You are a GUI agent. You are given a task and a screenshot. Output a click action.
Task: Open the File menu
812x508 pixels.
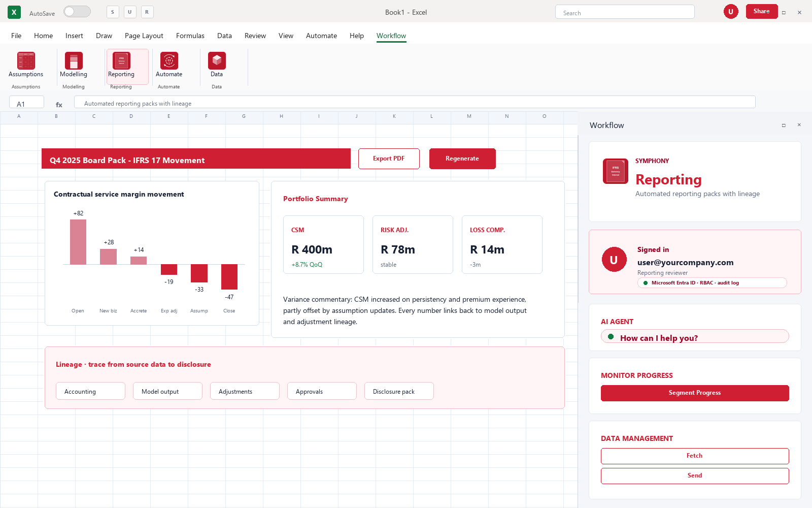click(16, 36)
